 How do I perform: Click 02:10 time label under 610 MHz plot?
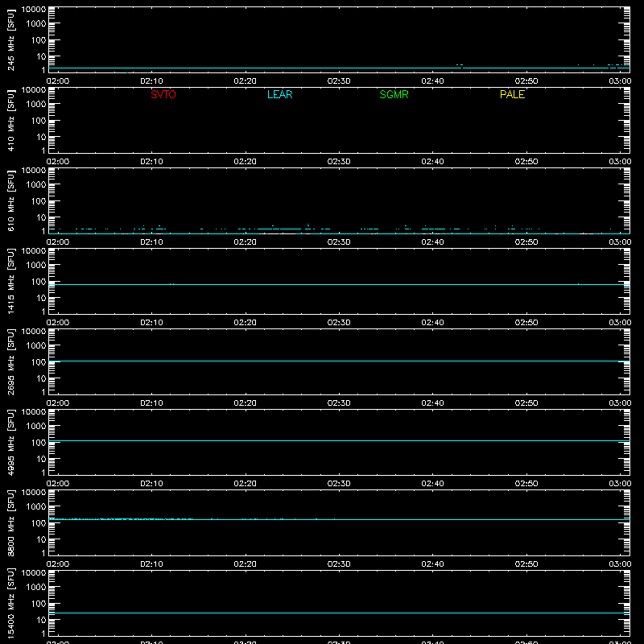click(151, 242)
